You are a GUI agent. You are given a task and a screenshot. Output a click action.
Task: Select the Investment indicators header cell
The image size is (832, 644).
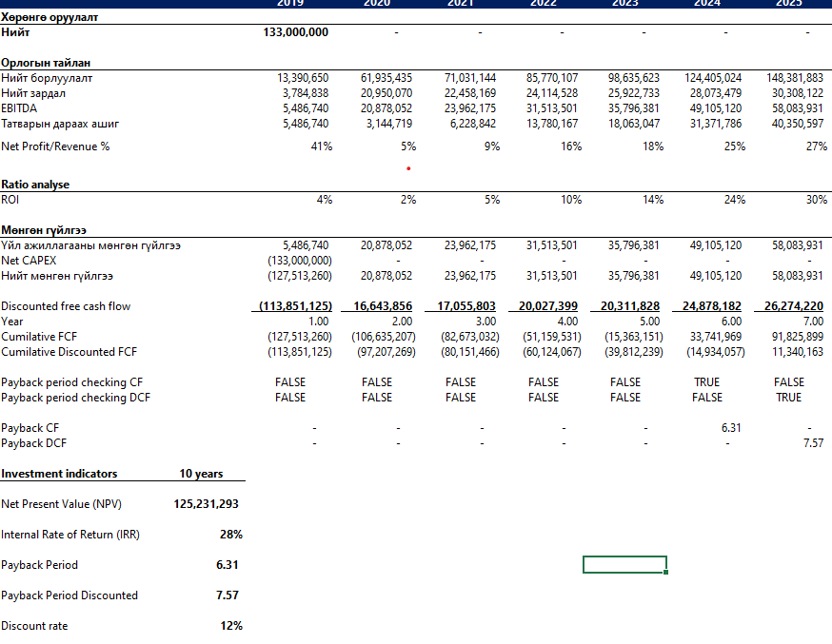pyautogui.click(x=59, y=474)
